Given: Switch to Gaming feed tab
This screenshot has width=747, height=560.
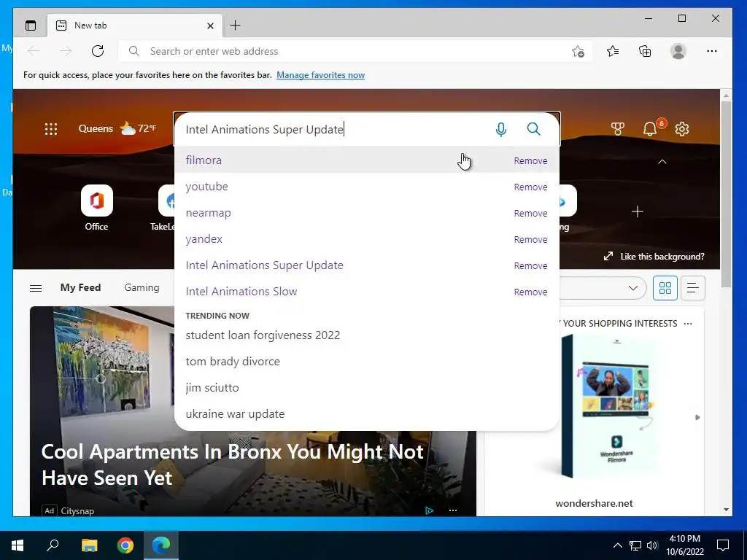Looking at the screenshot, I should (x=142, y=287).
